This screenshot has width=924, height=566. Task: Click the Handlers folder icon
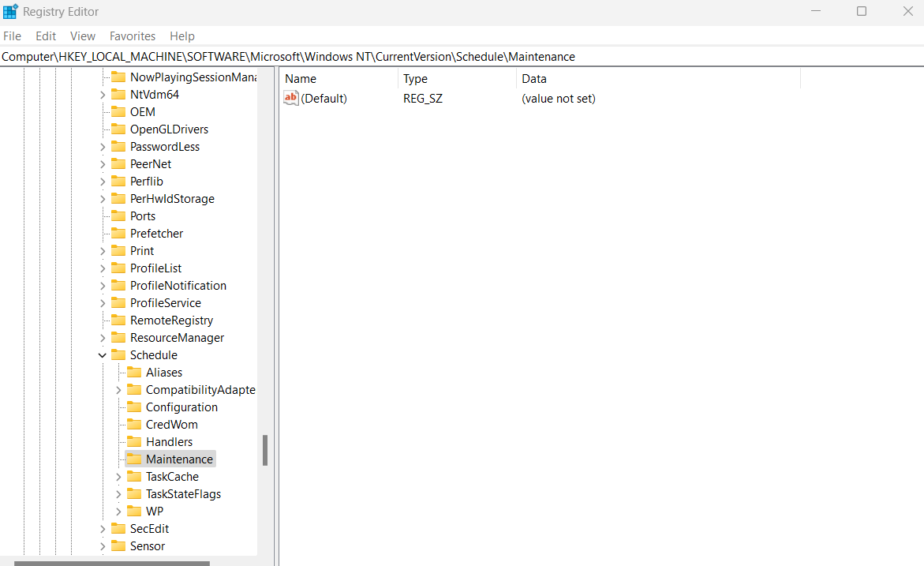click(134, 442)
